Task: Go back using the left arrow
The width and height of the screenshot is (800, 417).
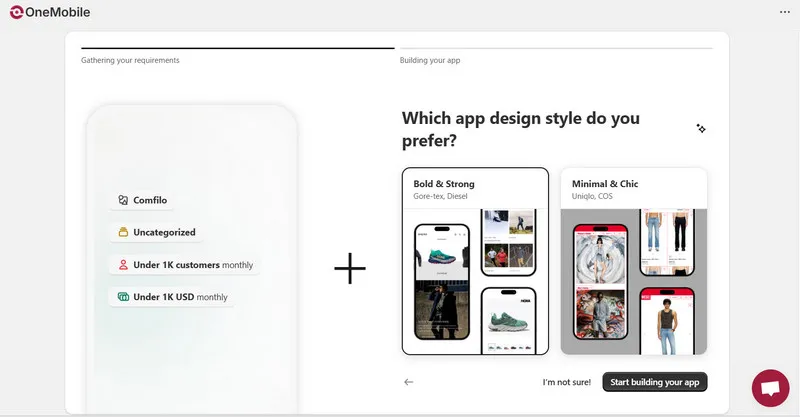Action: click(x=409, y=382)
